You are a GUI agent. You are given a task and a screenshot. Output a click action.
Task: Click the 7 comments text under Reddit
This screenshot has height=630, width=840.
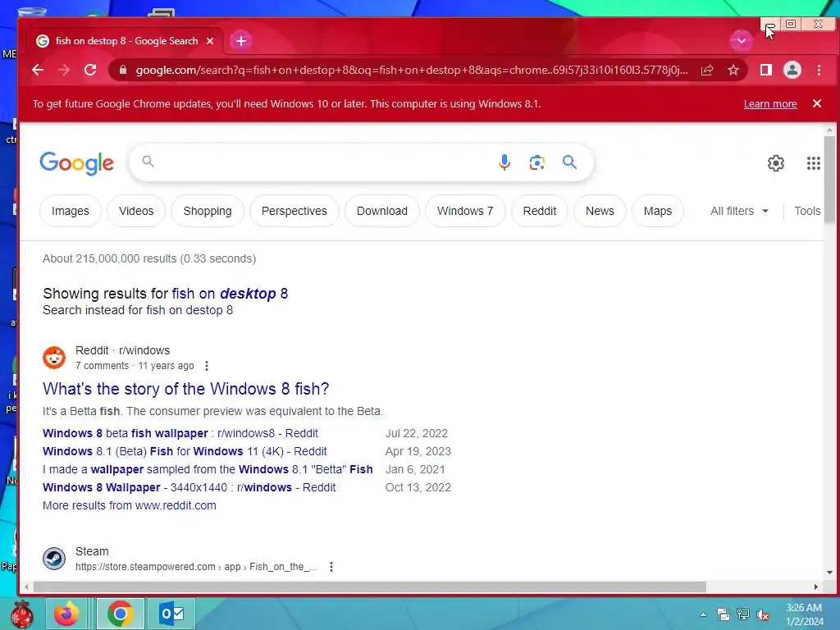pyautogui.click(x=102, y=366)
